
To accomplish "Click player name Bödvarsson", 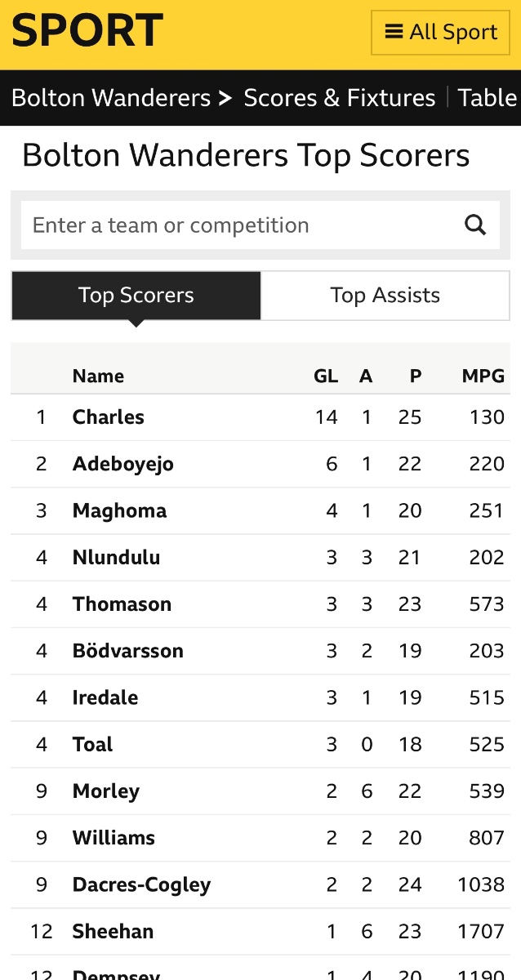I will click(128, 651).
